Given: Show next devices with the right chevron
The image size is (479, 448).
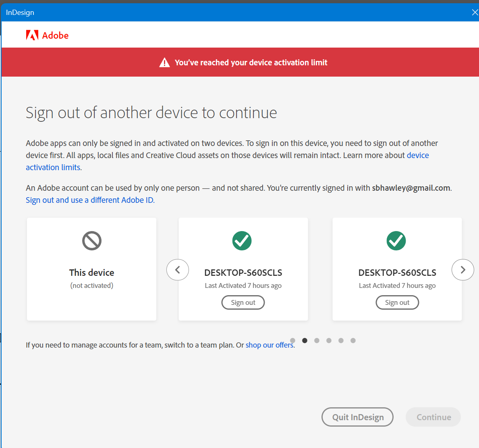Looking at the screenshot, I should [x=462, y=270].
